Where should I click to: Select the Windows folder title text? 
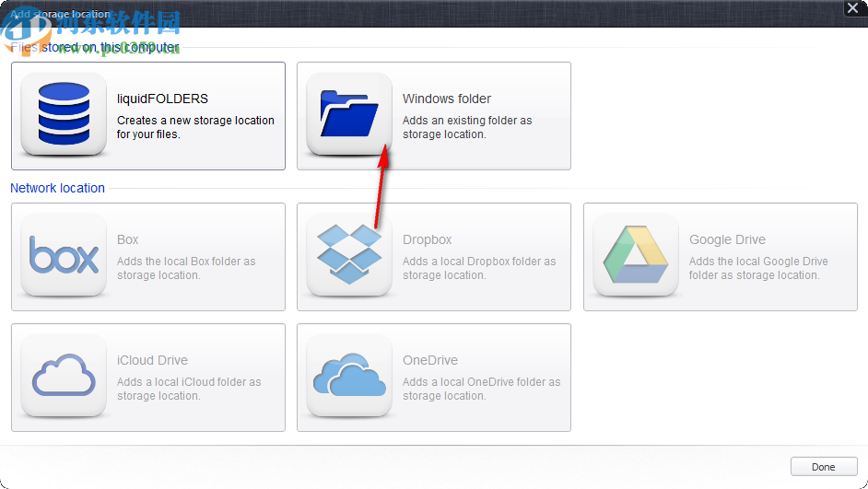(x=447, y=99)
